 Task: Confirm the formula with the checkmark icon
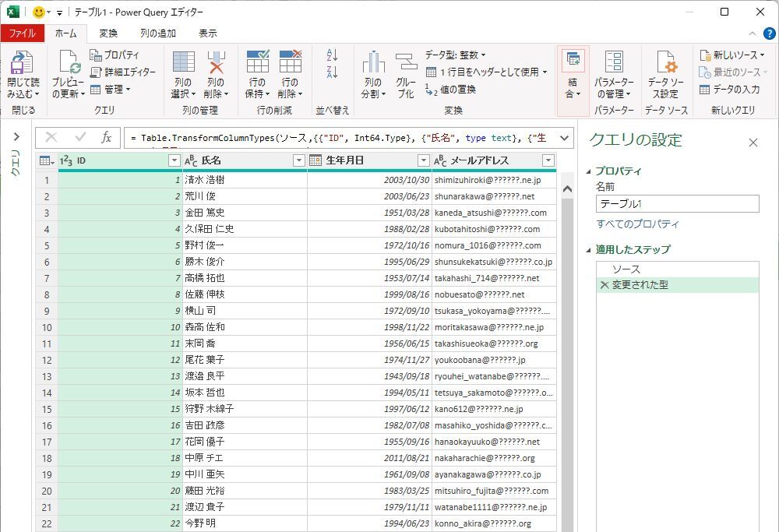(80, 138)
